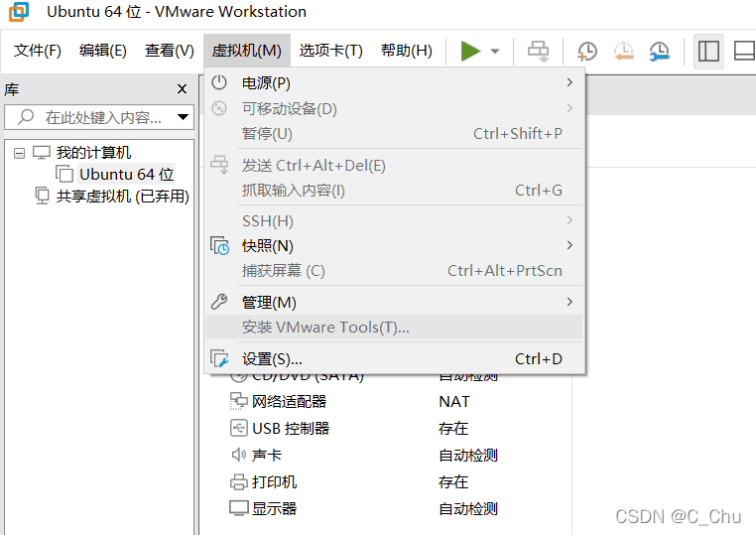Click the sound card speaker icon

point(239,455)
